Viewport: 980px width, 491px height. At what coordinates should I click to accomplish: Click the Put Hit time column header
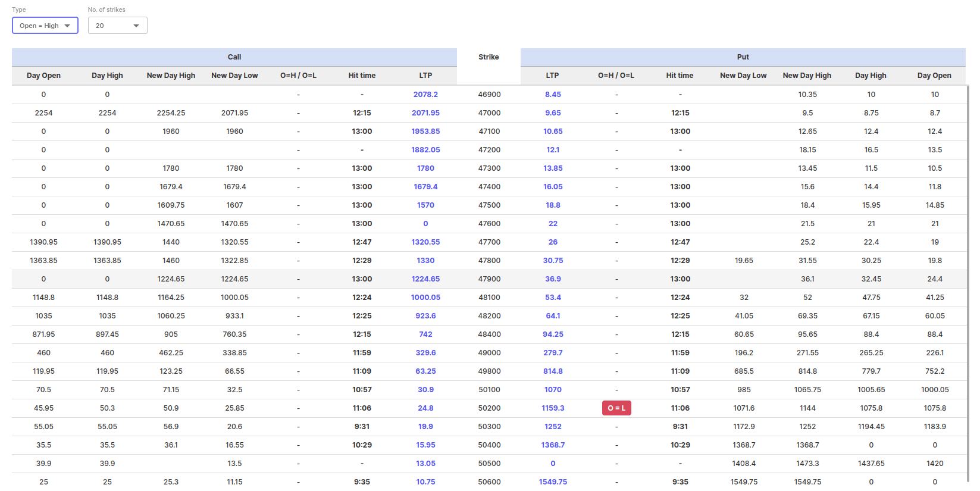click(680, 76)
